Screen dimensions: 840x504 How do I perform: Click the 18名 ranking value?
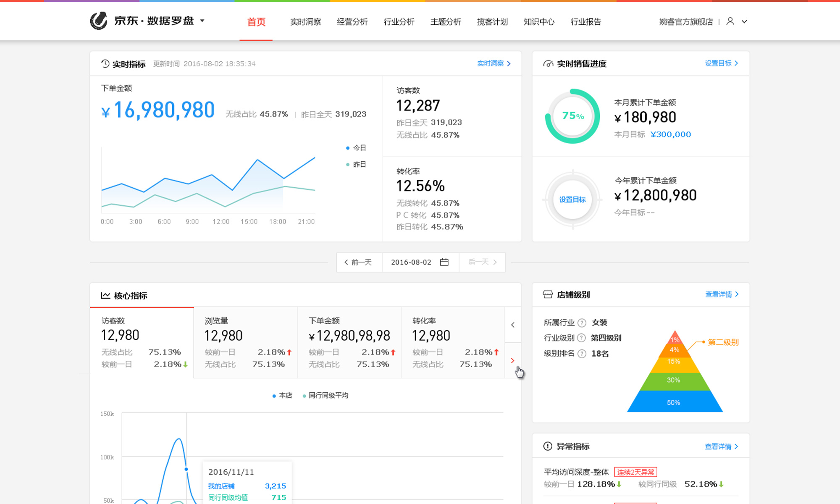(600, 354)
